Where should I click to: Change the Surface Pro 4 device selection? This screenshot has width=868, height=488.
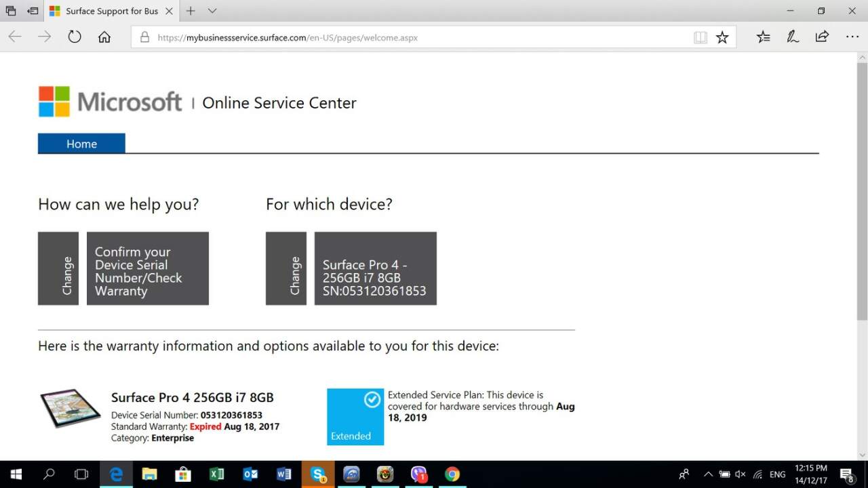[286, 268]
